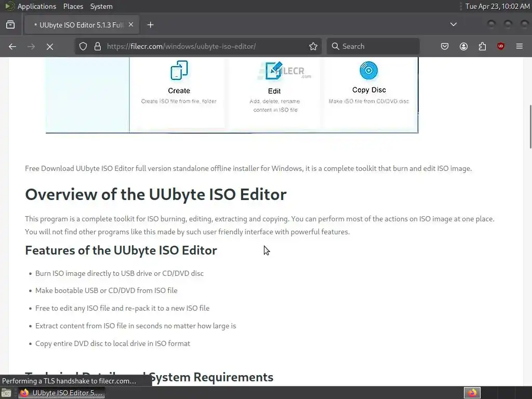The width and height of the screenshot is (532, 399).
Task: Expand the list all tabs chevron
Action: tap(453, 24)
